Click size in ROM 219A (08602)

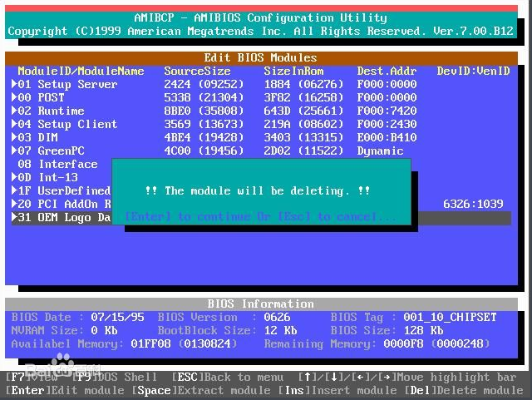click(303, 124)
